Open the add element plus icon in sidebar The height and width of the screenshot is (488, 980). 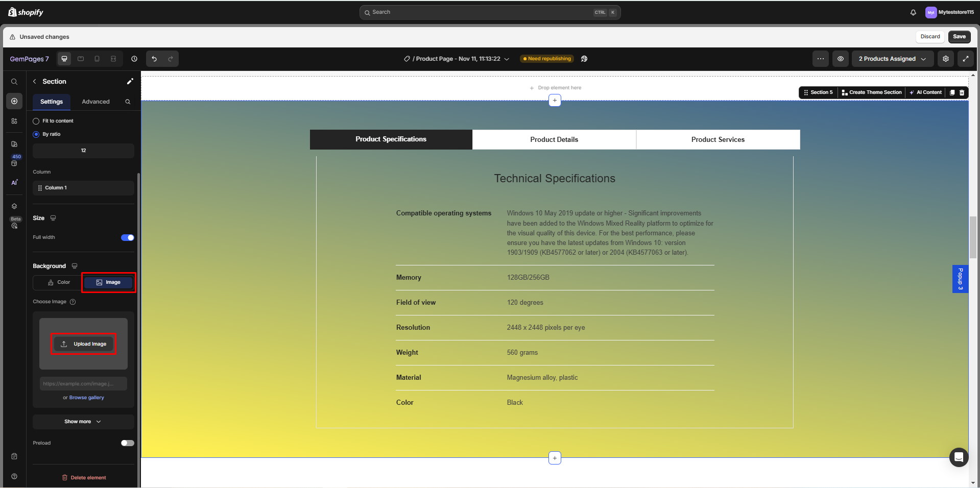14,101
